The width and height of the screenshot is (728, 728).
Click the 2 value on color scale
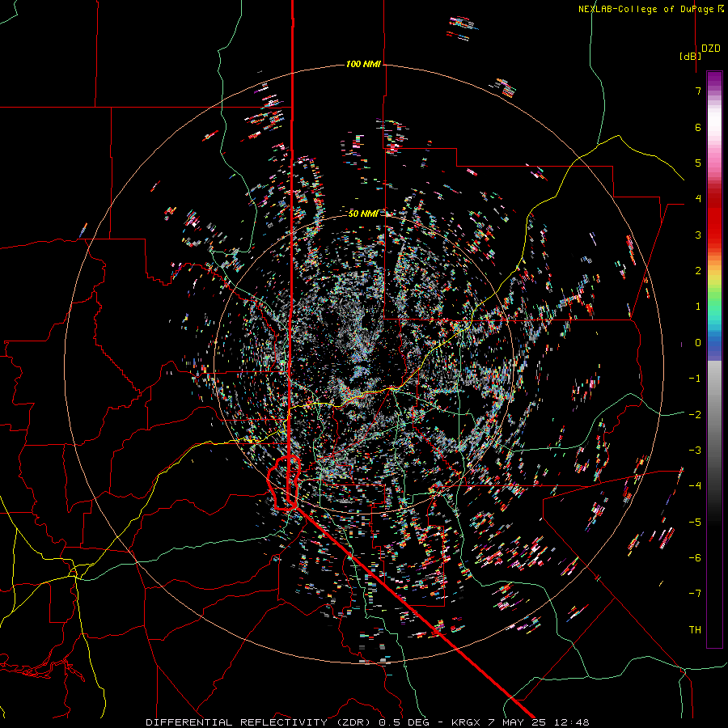pyautogui.click(x=698, y=271)
